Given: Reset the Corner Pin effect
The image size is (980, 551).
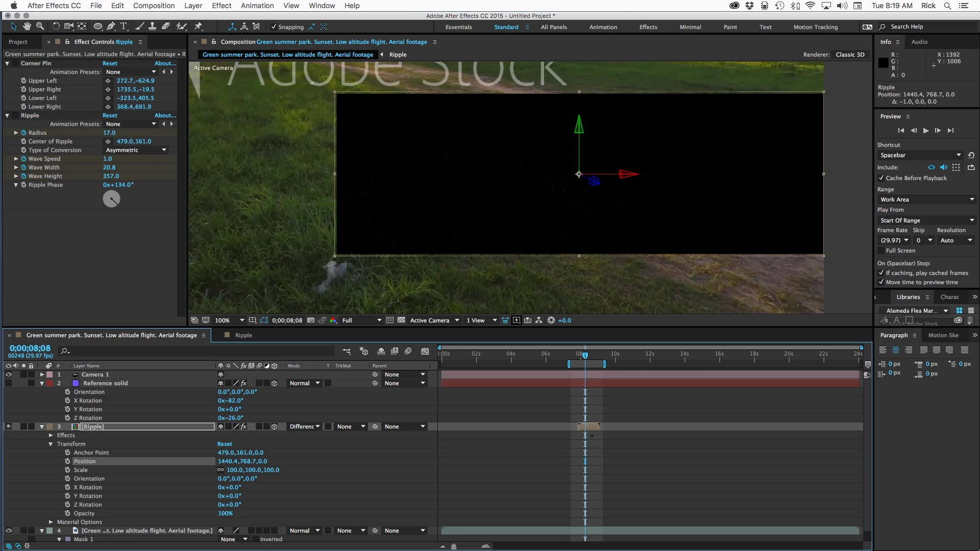Looking at the screenshot, I should [110, 63].
